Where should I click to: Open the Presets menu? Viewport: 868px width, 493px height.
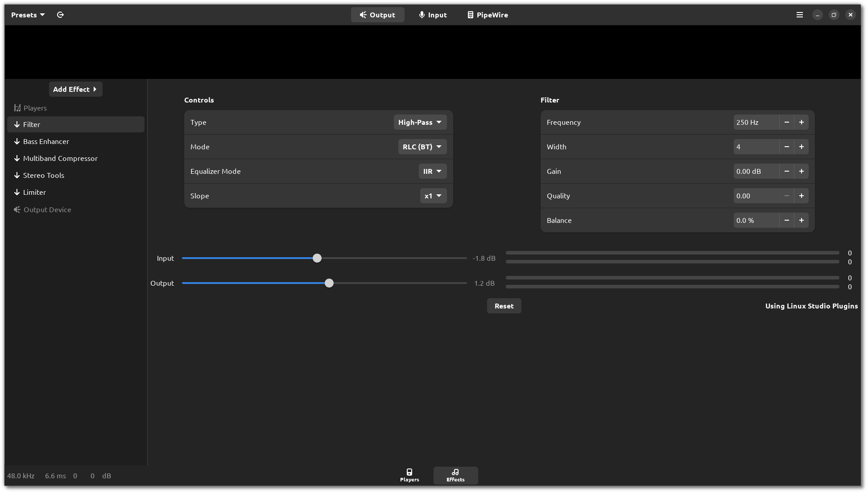28,15
